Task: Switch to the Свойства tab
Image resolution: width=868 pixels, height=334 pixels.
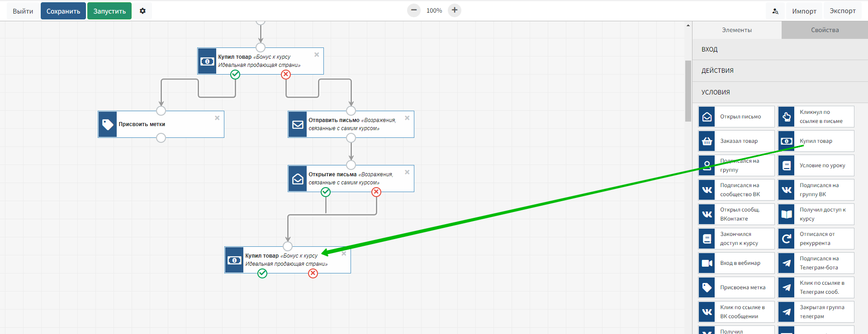Action: click(x=824, y=30)
